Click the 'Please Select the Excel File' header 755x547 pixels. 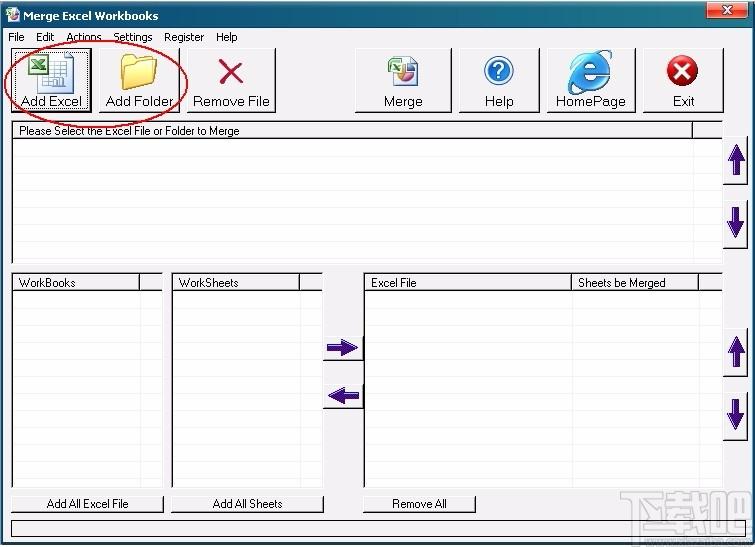tap(352, 130)
